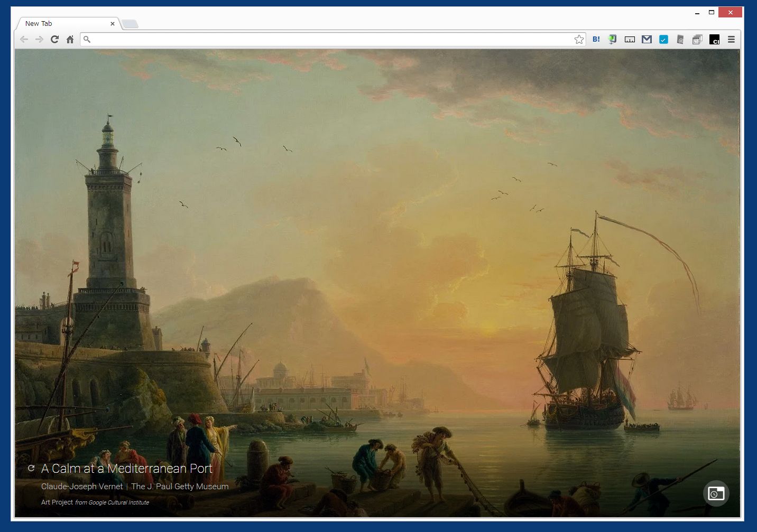Refresh the artwork next to the painting title
The image size is (757, 532).
point(31,468)
